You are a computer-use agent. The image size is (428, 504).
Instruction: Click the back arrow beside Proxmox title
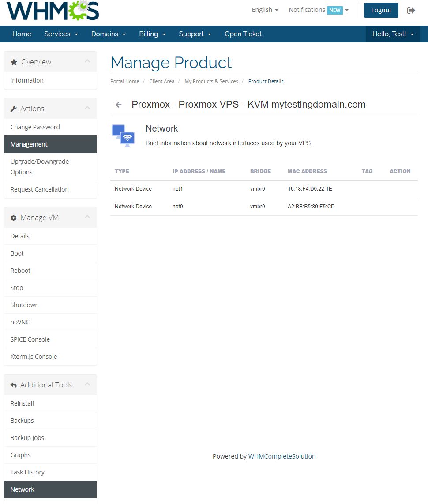[119, 105]
